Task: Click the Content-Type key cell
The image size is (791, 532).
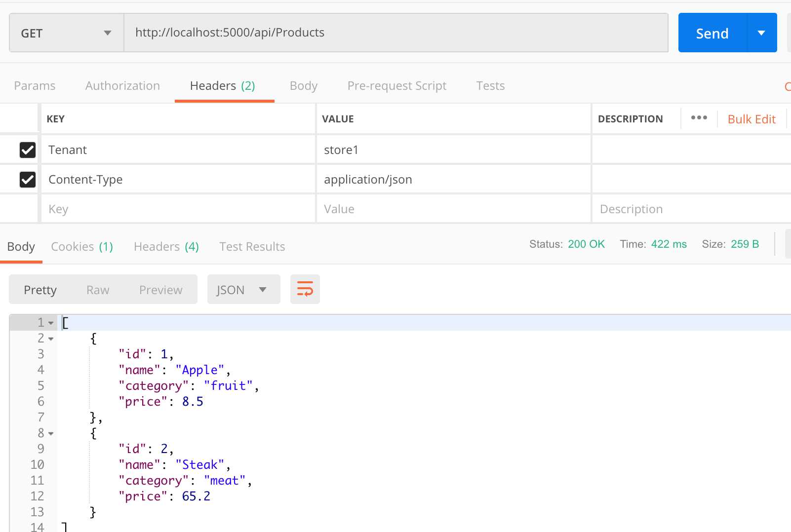Action: point(178,179)
